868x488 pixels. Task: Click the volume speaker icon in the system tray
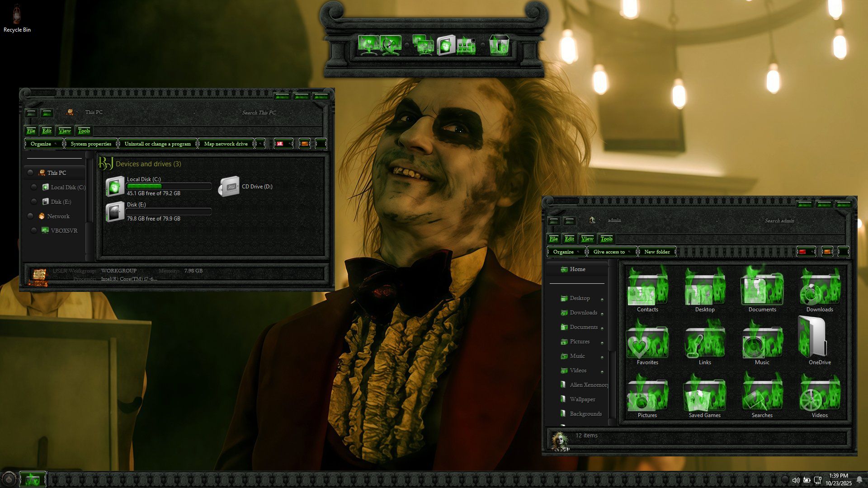pyautogui.click(x=795, y=480)
